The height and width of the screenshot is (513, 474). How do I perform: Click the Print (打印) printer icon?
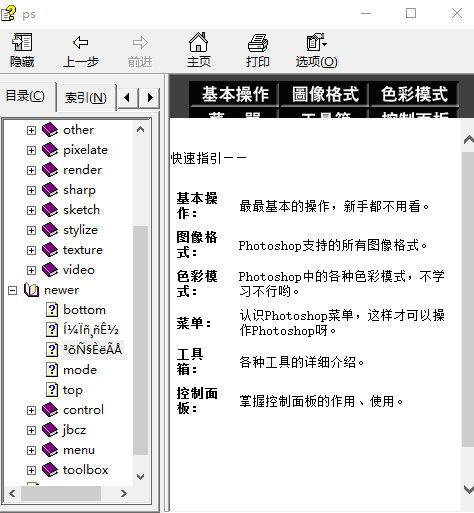(x=258, y=43)
